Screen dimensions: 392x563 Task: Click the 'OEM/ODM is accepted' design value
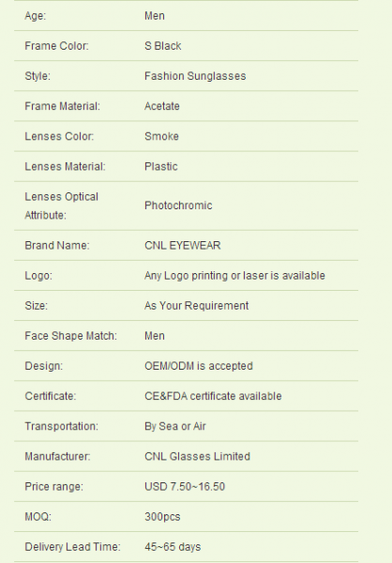tap(199, 366)
